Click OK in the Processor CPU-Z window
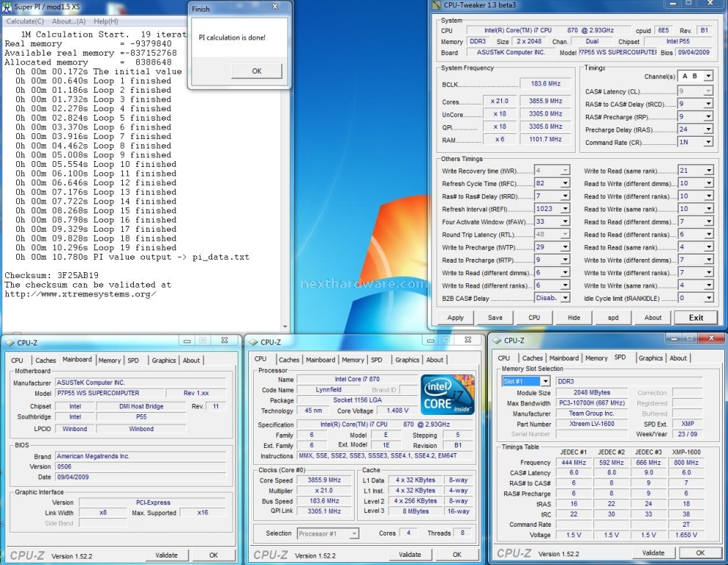 (457, 555)
